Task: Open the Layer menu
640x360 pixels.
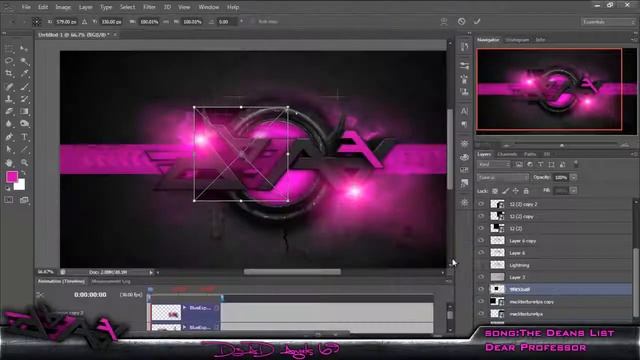Action: (x=85, y=7)
